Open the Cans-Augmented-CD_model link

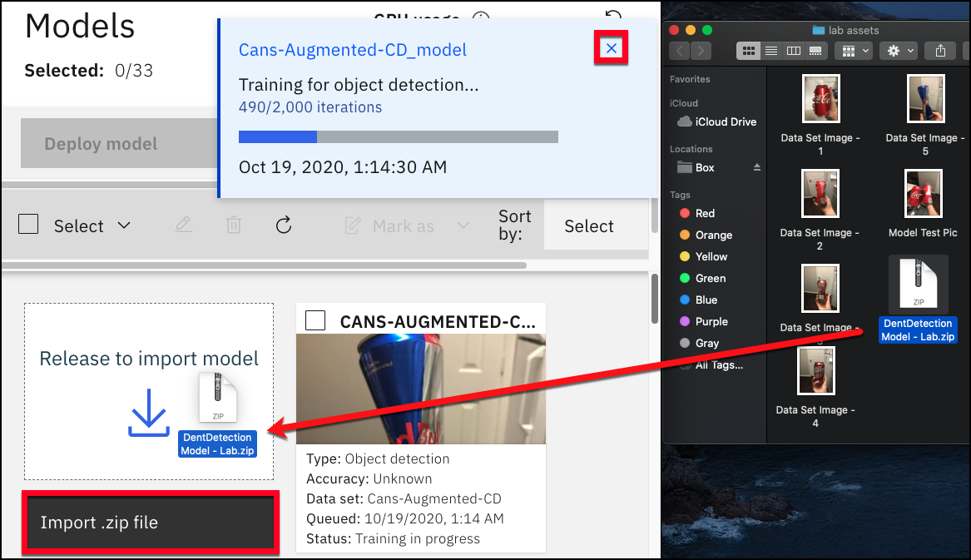click(x=352, y=50)
